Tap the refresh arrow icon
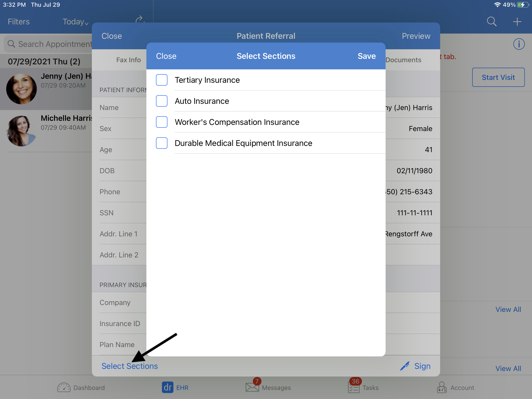This screenshot has width=532, height=399. pyautogui.click(x=140, y=19)
